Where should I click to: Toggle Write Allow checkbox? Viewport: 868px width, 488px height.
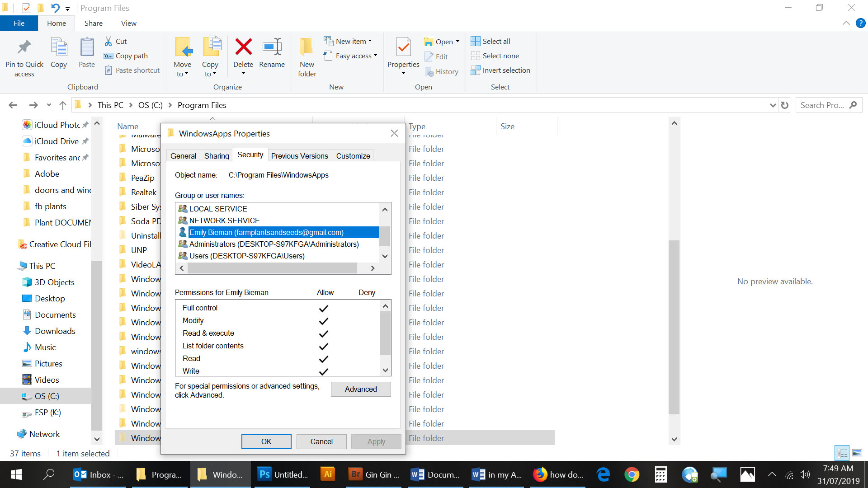[324, 371]
